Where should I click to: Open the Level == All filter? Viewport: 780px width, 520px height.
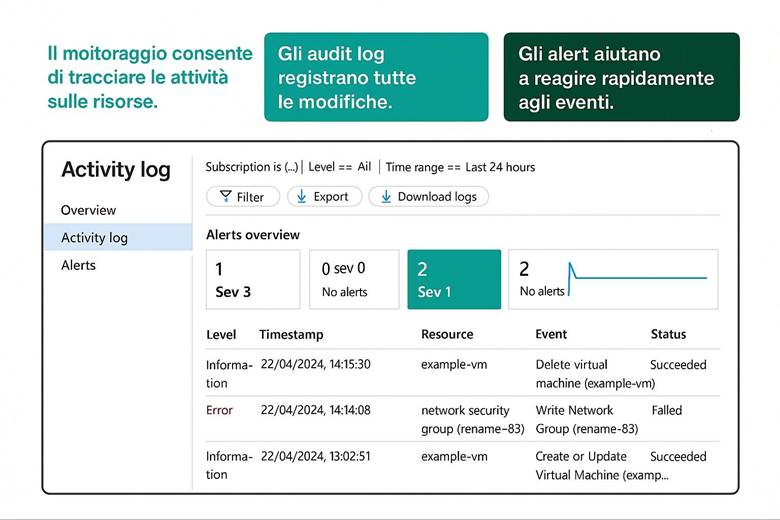(340, 167)
